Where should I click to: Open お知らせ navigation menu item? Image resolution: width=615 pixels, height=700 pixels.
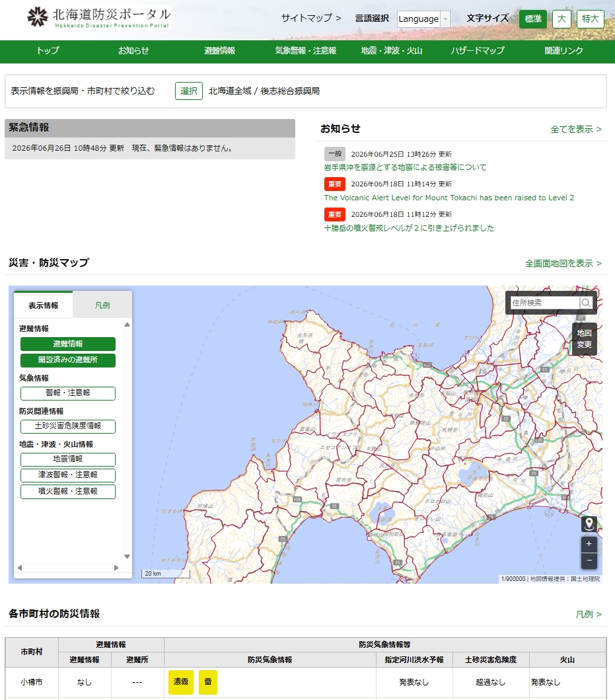(x=133, y=51)
